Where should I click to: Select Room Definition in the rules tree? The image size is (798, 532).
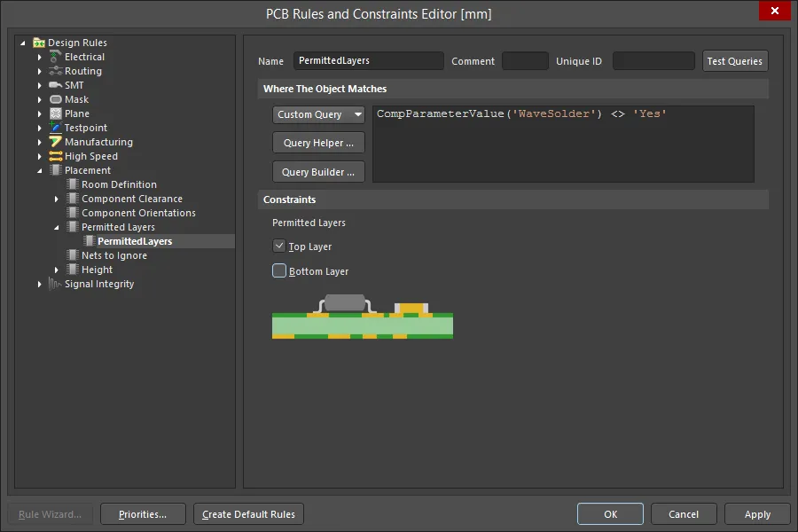coord(119,184)
